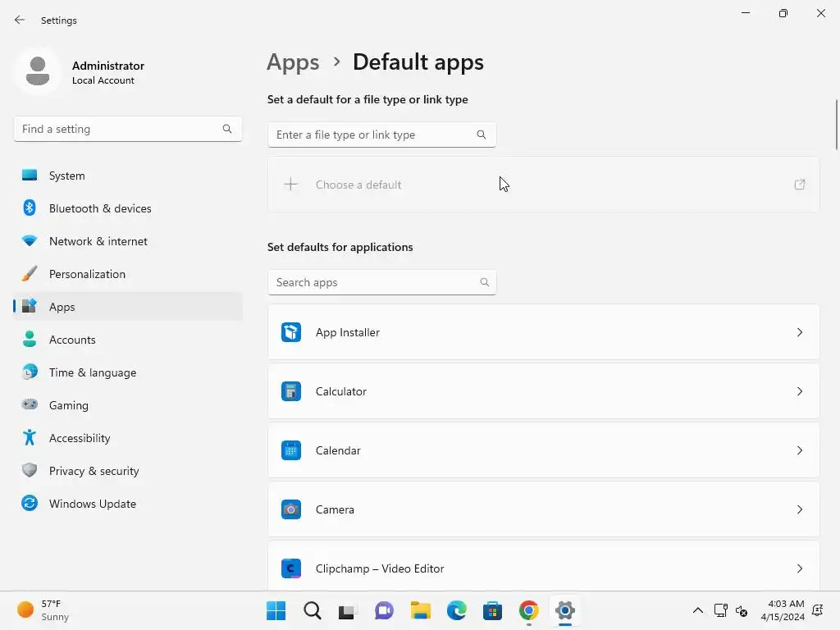
Task: Click the Administrator profile avatar
Action: pos(38,71)
